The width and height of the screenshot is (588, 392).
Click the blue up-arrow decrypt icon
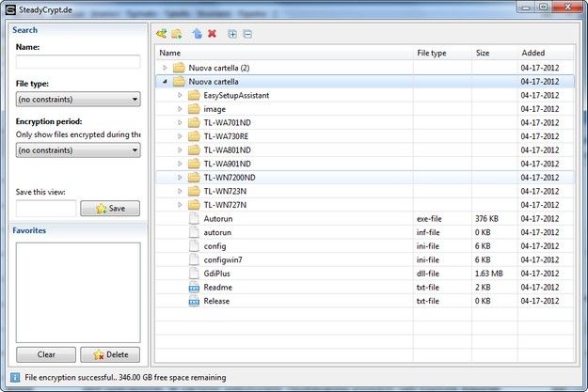click(x=197, y=34)
